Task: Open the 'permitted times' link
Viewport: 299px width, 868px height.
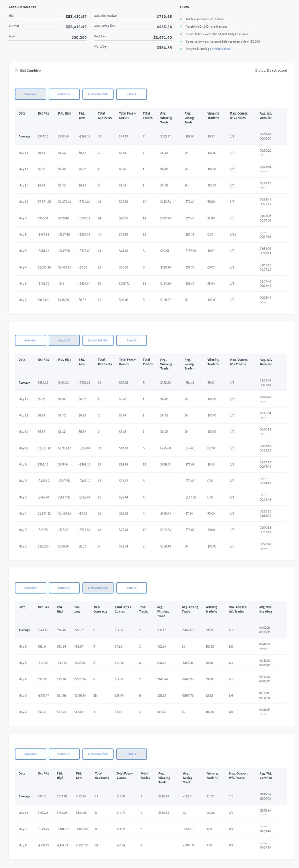Action: [221, 49]
